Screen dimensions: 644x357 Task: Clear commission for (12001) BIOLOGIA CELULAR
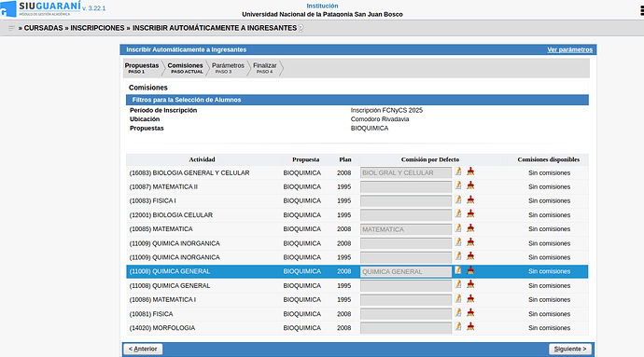[470, 213]
